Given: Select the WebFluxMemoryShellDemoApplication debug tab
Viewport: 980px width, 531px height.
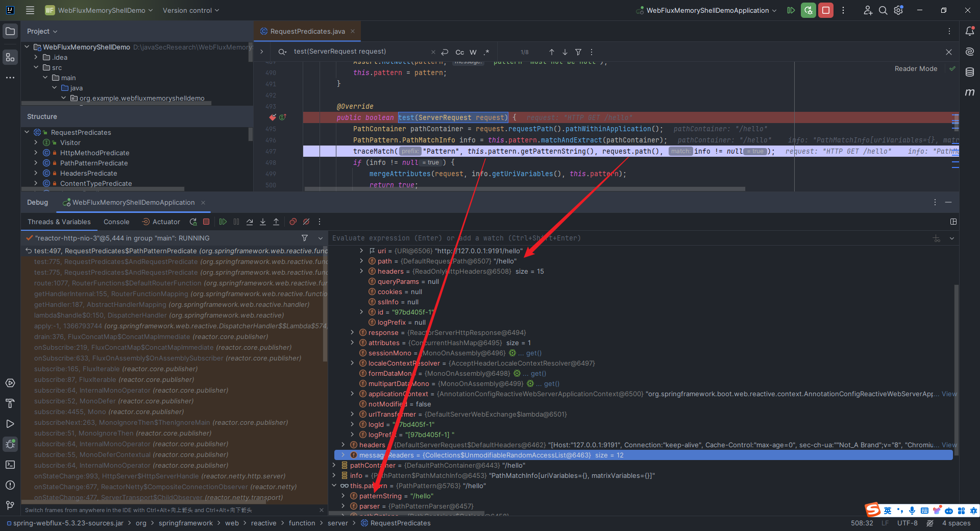Looking at the screenshot, I should [133, 202].
